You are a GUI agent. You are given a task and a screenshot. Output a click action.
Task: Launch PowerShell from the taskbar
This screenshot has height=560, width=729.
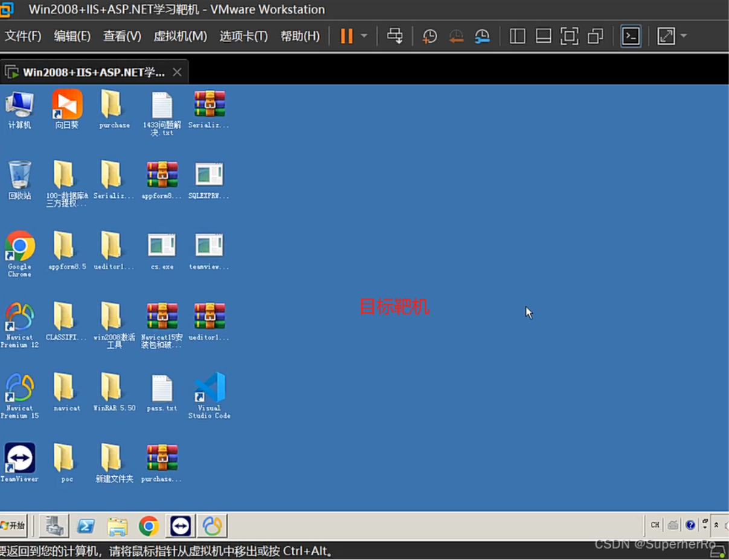pyautogui.click(x=86, y=526)
